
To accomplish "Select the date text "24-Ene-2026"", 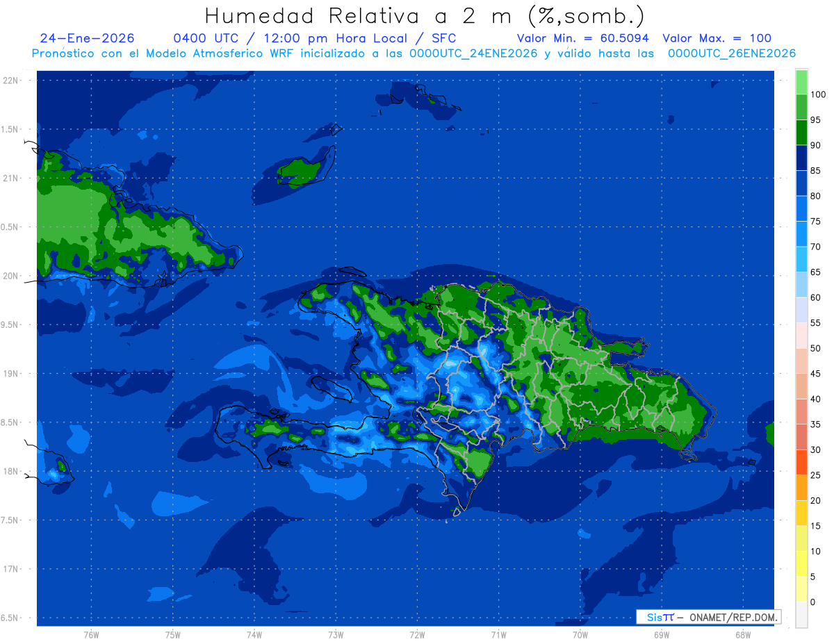I will pyautogui.click(x=88, y=38).
